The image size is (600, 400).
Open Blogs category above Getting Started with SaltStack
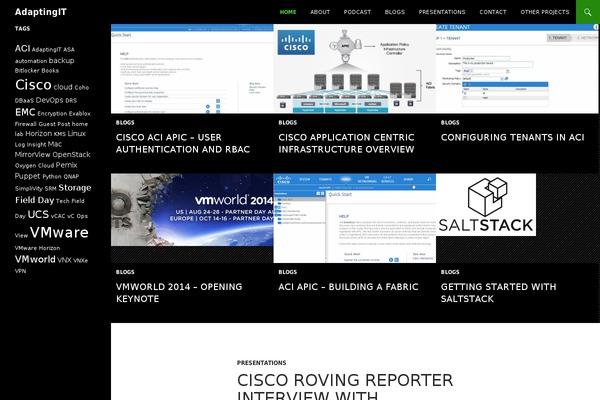click(x=450, y=272)
